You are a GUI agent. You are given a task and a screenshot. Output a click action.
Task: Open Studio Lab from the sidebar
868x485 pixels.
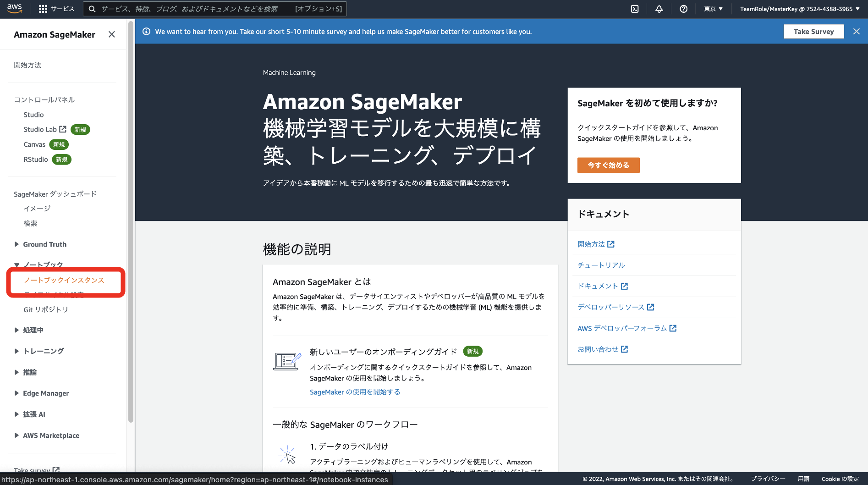pyautogui.click(x=40, y=129)
